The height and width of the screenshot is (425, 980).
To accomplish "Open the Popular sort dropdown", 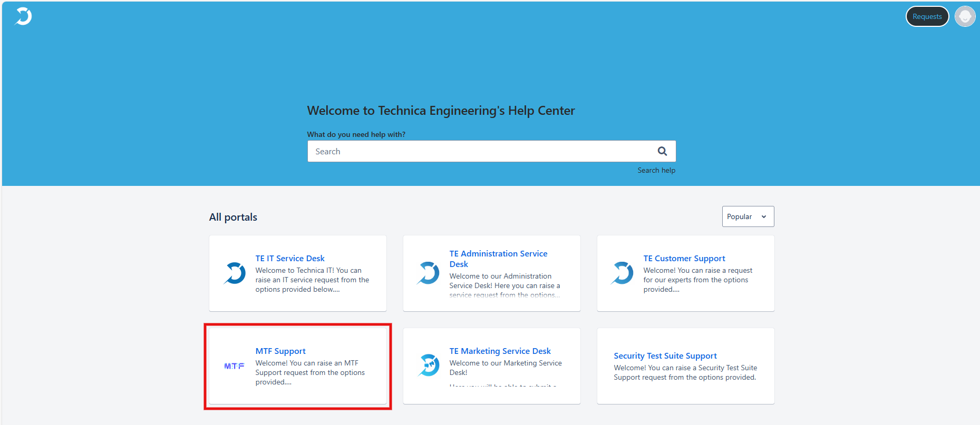I will click(x=748, y=216).
